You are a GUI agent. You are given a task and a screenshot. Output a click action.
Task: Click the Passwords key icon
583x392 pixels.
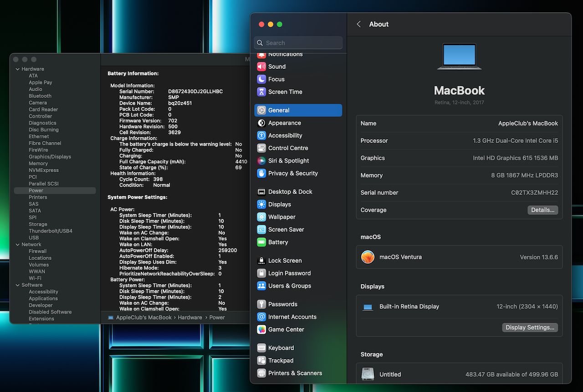[261, 304]
